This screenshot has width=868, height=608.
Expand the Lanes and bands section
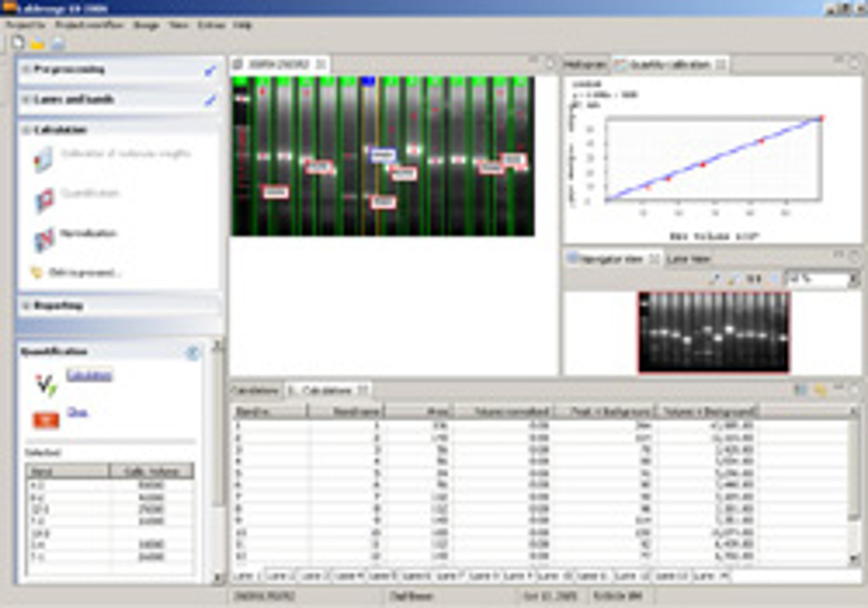tap(26, 100)
